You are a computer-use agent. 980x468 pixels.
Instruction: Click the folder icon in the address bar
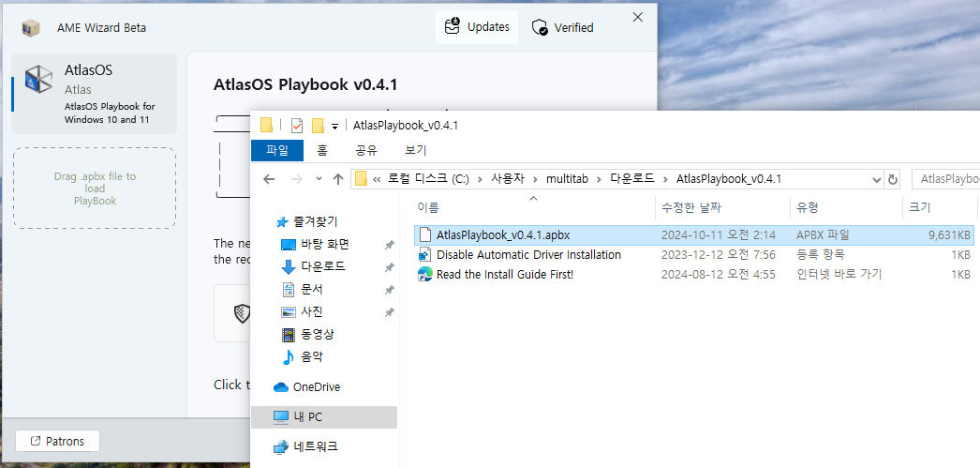(362, 179)
